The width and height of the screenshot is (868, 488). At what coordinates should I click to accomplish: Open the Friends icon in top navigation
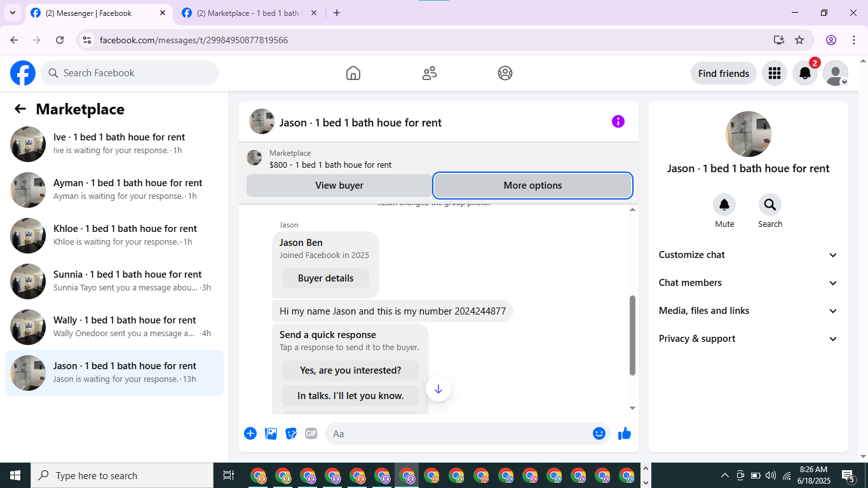click(x=430, y=73)
